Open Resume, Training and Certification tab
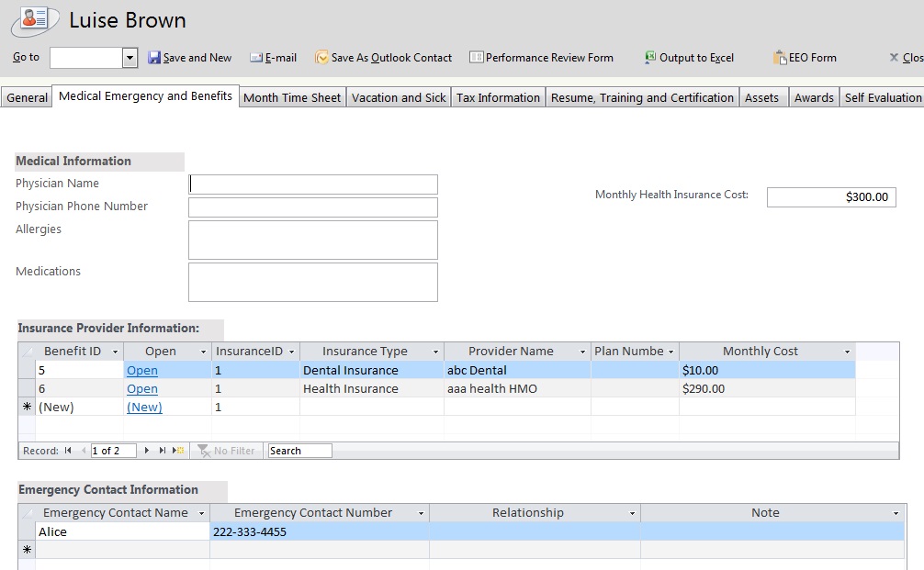 pyautogui.click(x=642, y=97)
